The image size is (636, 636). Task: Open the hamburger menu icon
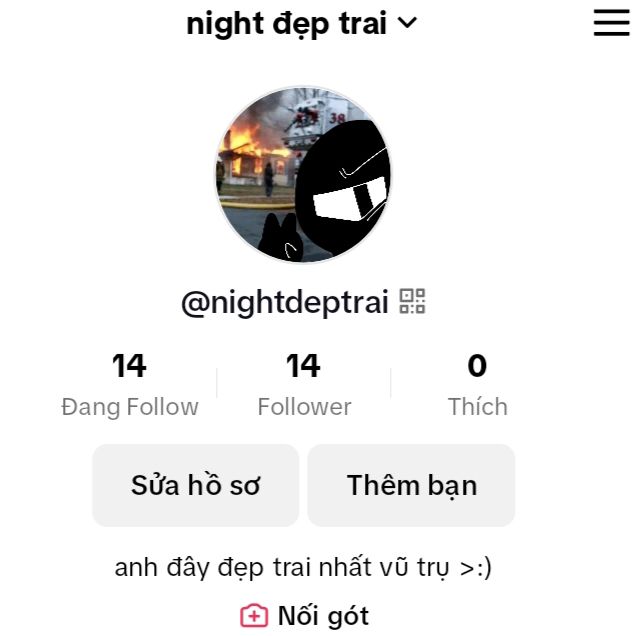[611, 23]
